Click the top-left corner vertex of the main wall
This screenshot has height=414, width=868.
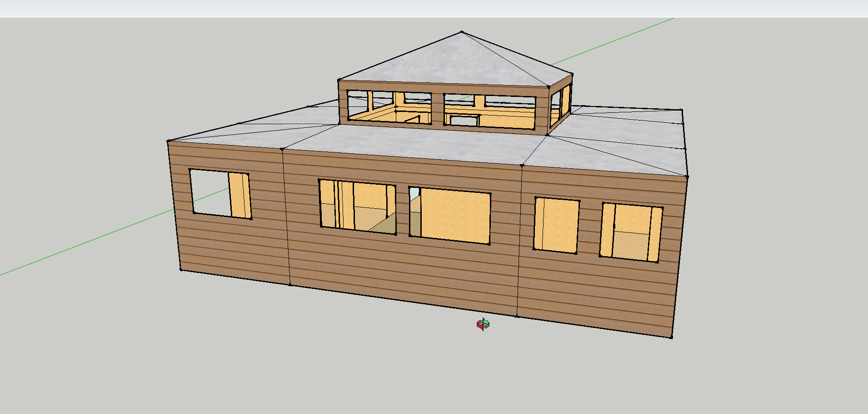(168, 141)
